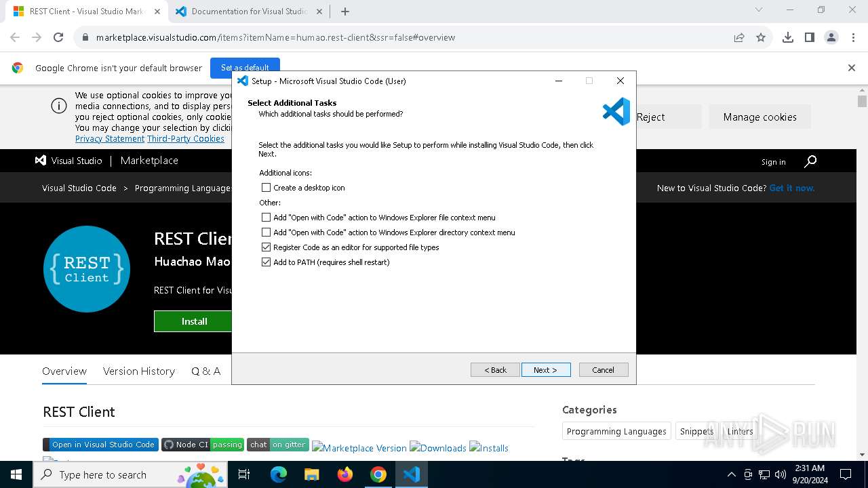This screenshot has height=488, width=868.
Task: Click the Open in Visual Studio Code badge
Action: coord(100,445)
